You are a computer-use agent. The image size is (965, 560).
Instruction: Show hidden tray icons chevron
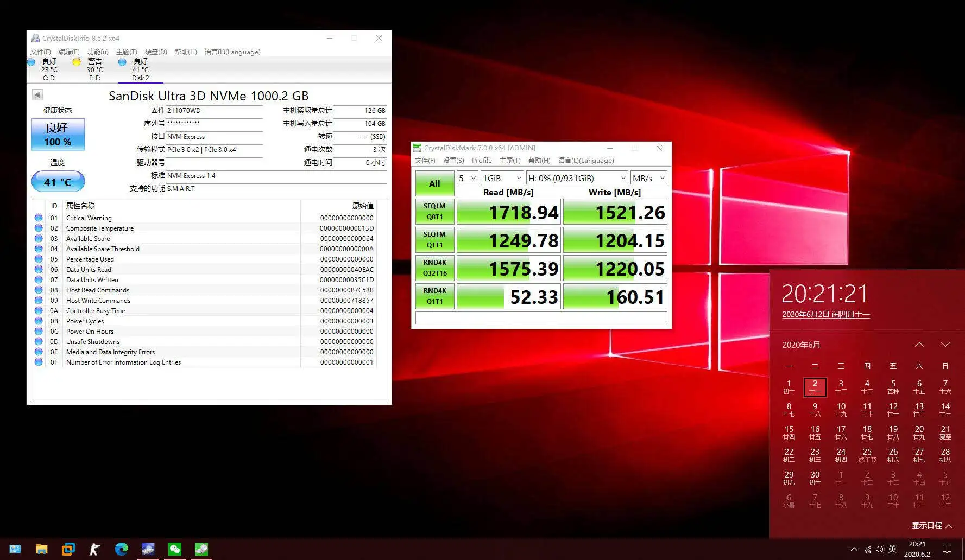(x=854, y=549)
